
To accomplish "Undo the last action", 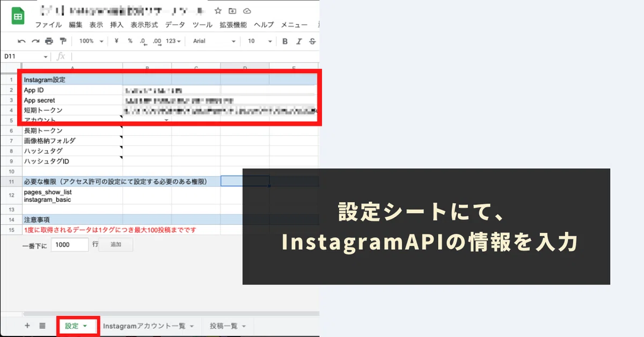I will click(x=21, y=41).
